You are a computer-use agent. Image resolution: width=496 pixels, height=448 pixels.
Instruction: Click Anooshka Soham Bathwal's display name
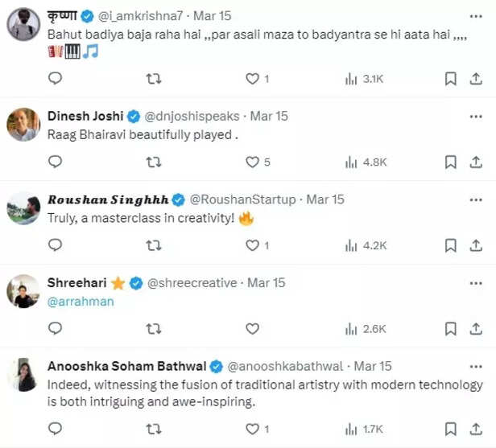coord(126,366)
